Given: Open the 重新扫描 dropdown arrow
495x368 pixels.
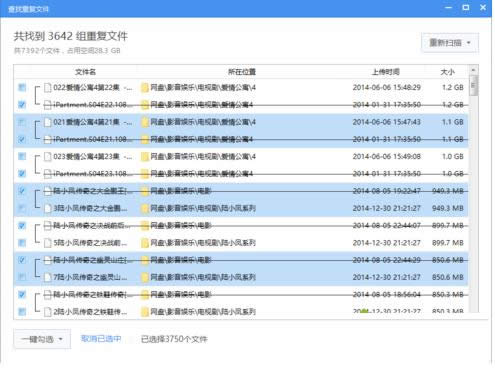Looking at the screenshot, I should tap(469, 43).
